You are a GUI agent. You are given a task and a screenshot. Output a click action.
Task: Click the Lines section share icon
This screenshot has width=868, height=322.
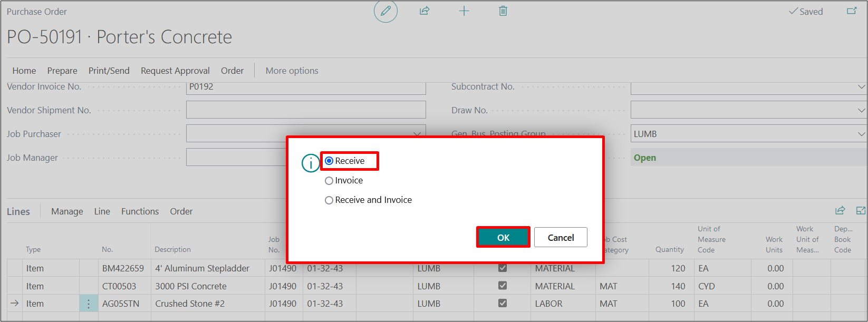(840, 211)
